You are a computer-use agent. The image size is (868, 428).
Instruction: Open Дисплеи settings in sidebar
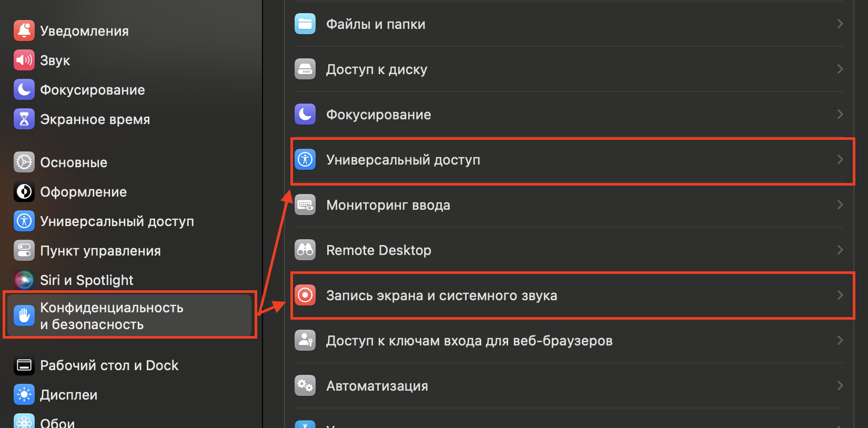coord(68,395)
